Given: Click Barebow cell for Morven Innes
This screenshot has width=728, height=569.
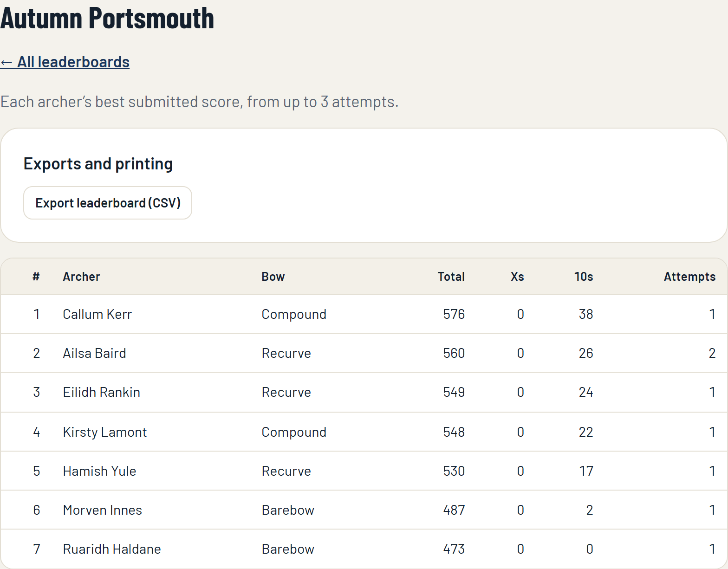Looking at the screenshot, I should pyautogui.click(x=288, y=510).
